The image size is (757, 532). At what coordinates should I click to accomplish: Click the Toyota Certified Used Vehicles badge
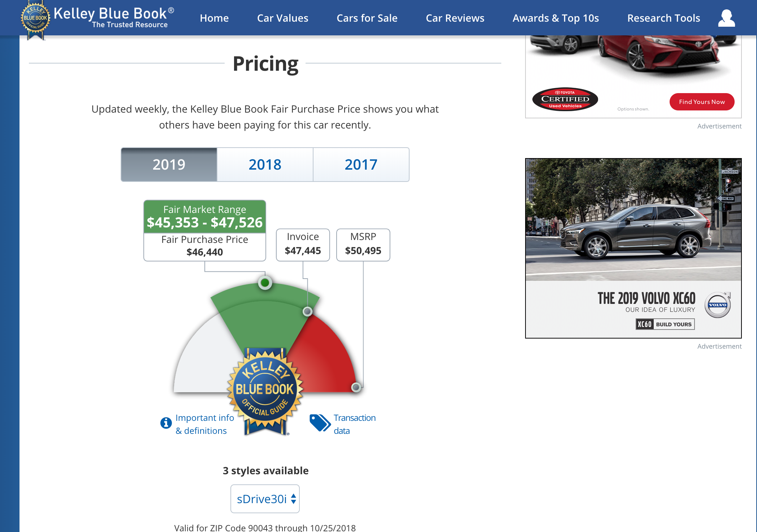565,99
